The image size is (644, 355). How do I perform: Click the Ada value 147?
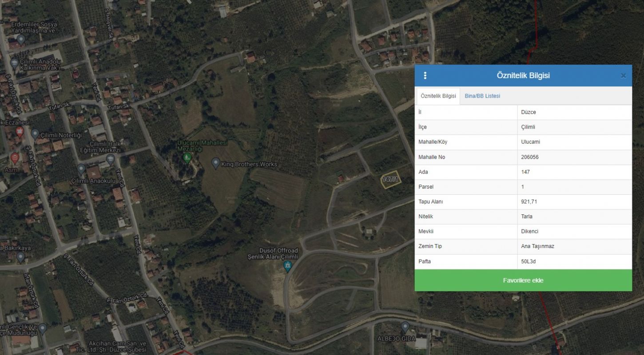point(525,172)
